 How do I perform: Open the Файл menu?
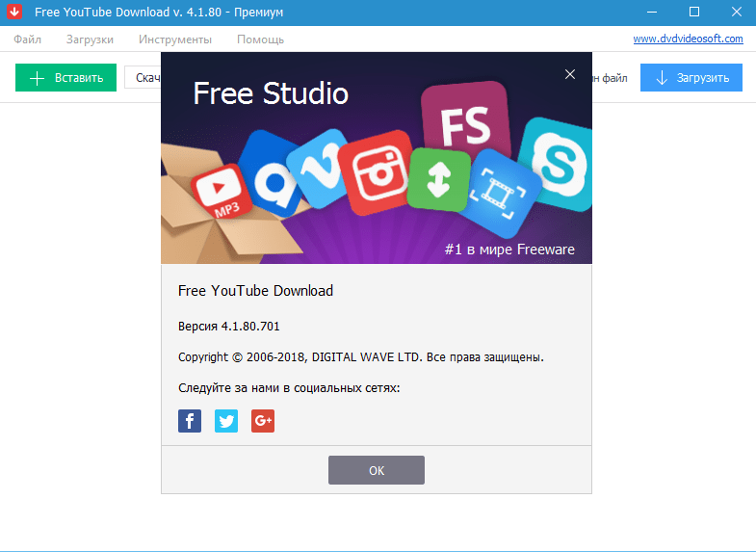coord(28,39)
